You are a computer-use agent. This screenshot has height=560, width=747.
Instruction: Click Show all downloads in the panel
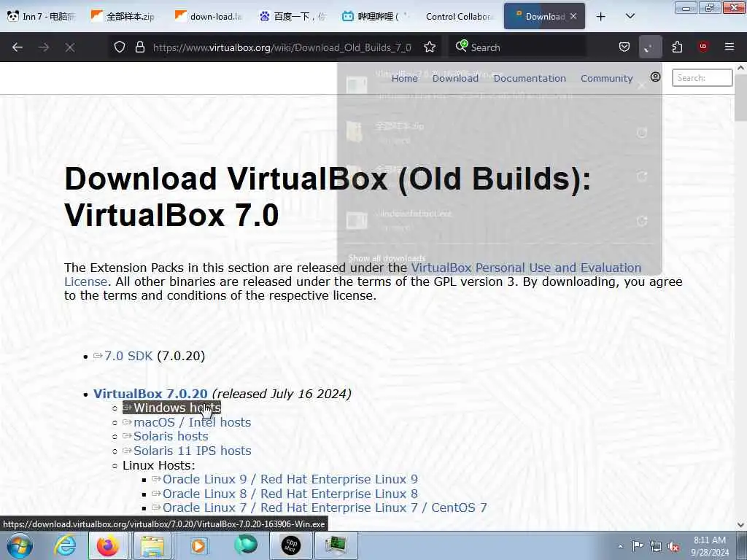point(387,259)
